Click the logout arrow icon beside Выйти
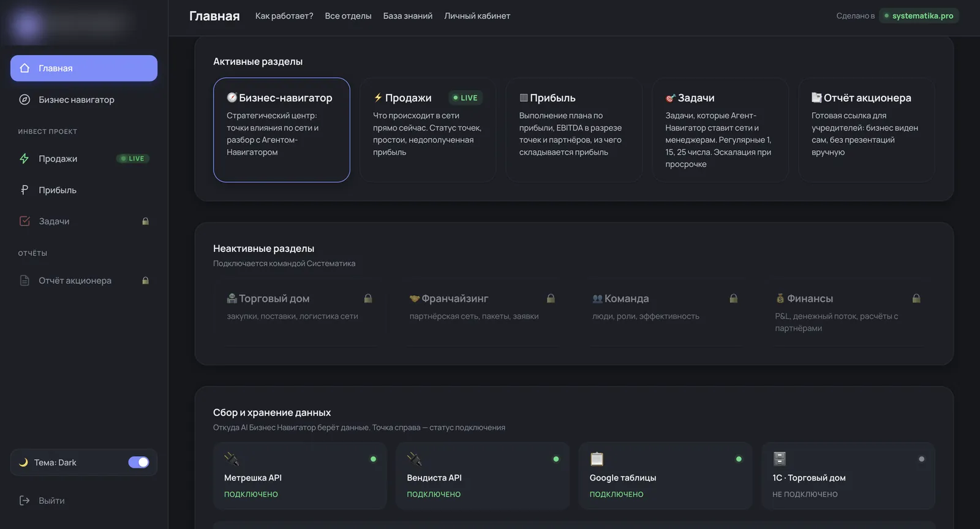980x529 pixels. [x=24, y=500]
